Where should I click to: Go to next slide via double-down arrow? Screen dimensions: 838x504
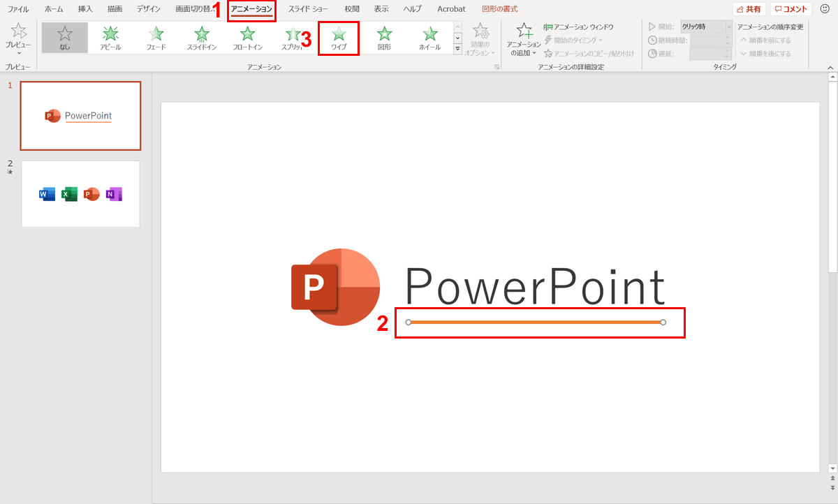[832, 487]
